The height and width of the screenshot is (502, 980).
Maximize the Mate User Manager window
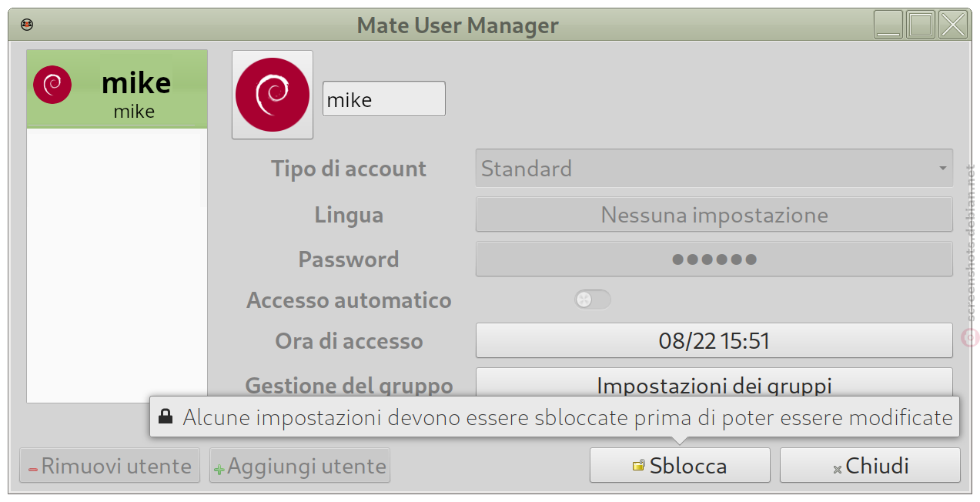[x=921, y=25]
